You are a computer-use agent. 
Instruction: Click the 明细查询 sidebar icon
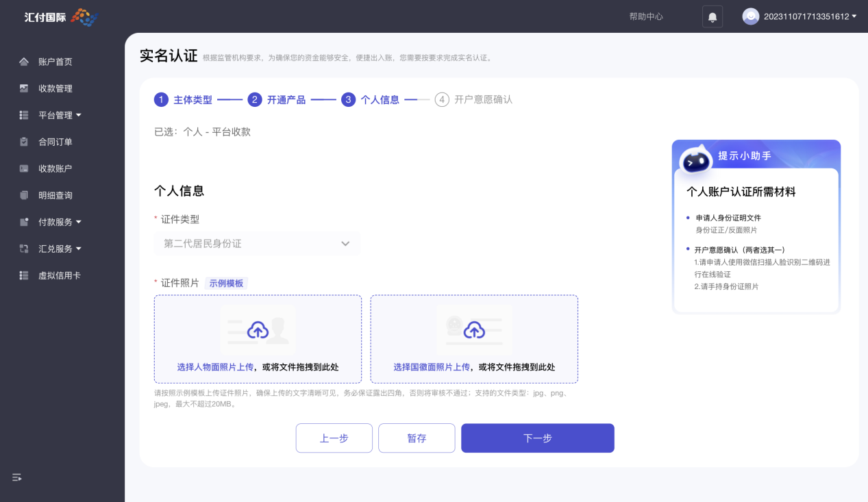coord(24,195)
